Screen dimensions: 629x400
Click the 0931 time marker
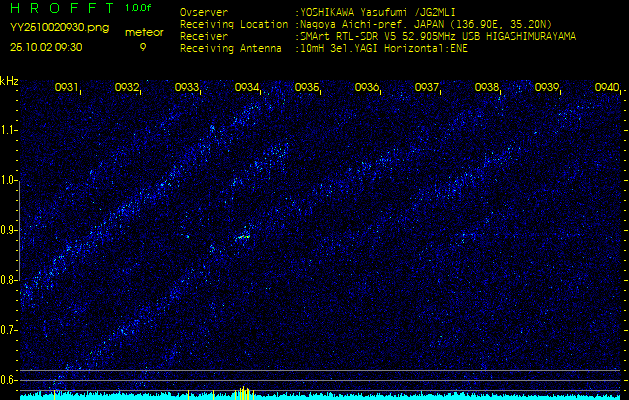(66, 87)
